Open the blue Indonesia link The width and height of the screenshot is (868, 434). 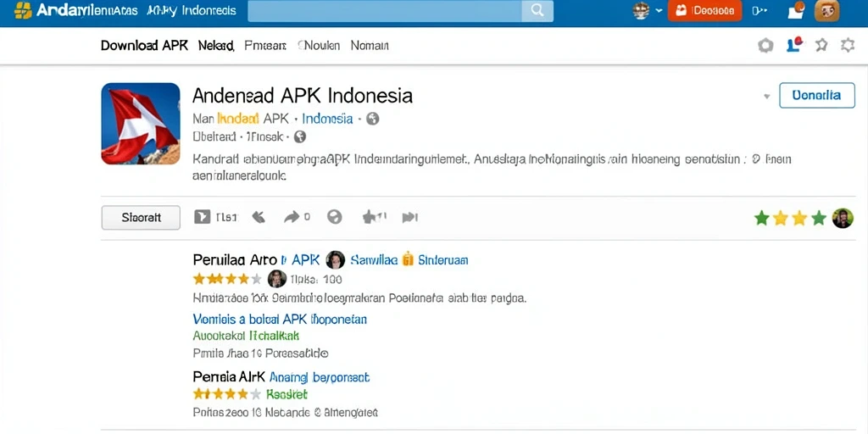pyautogui.click(x=328, y=119)
